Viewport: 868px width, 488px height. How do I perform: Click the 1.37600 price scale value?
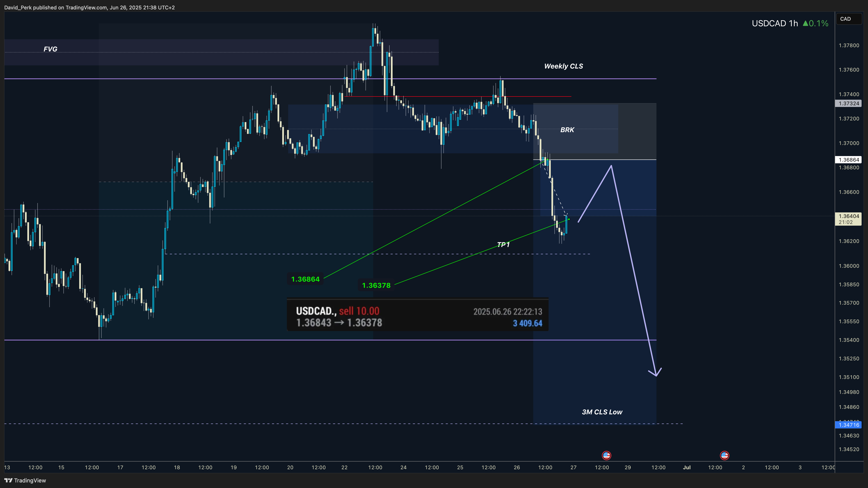click(x=849, y=70)
